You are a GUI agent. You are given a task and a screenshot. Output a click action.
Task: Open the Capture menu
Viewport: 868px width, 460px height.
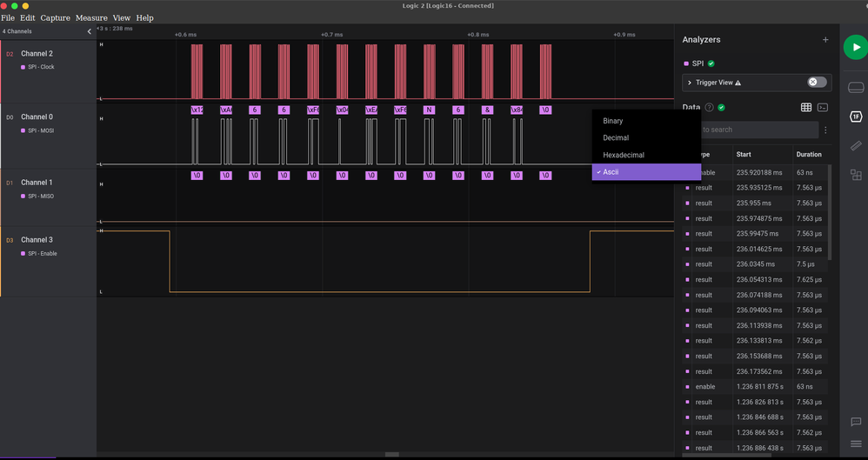point(55,17)
